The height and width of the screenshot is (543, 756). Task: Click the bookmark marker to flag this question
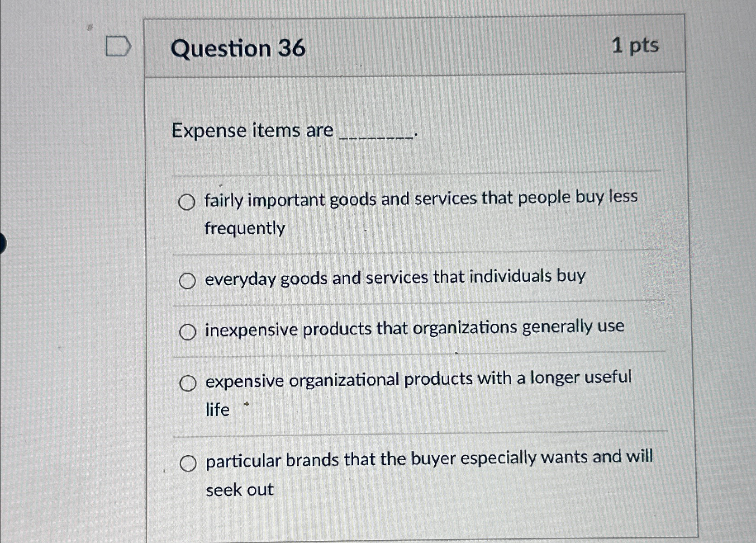118,46
